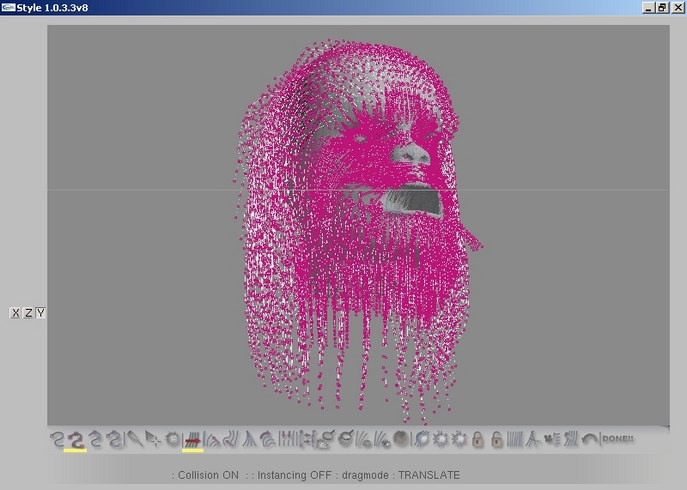Restore down the Style window

coord(662,7)
